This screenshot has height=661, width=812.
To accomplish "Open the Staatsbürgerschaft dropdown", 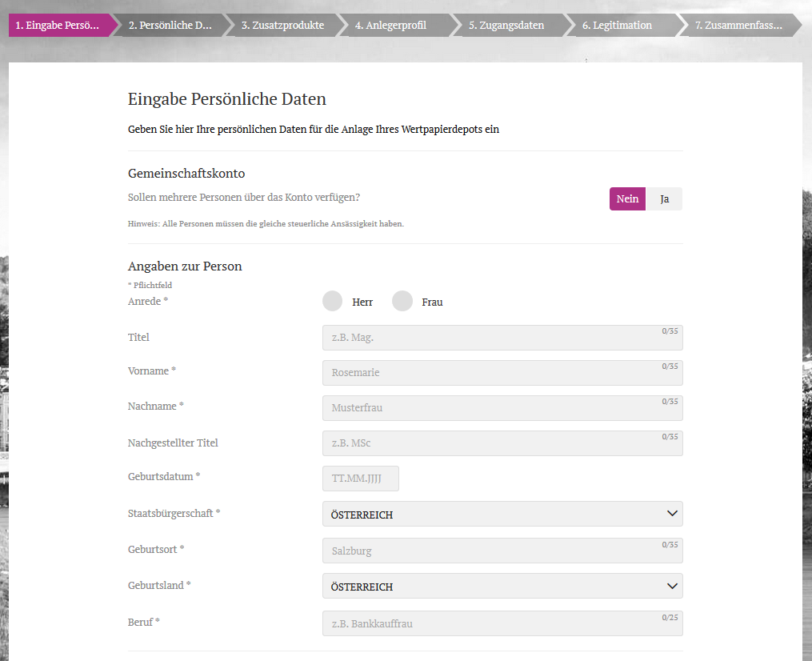I will point(502,514).
